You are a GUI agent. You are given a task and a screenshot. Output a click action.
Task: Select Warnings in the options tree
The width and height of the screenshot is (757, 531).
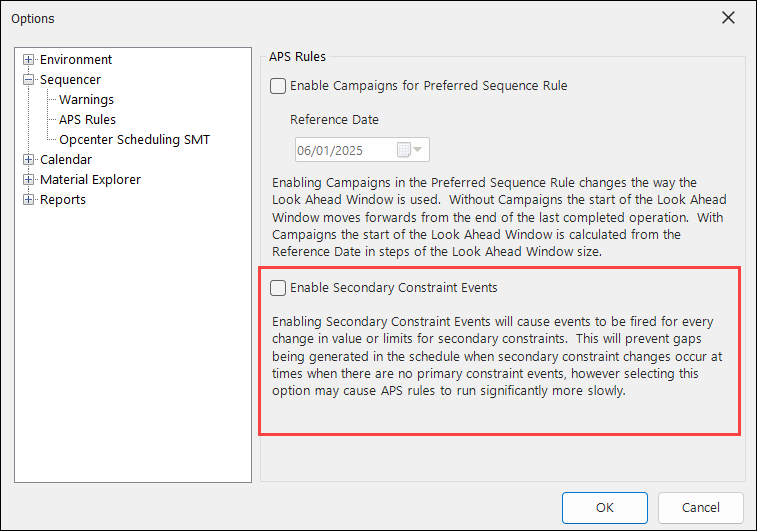(86, 100)
